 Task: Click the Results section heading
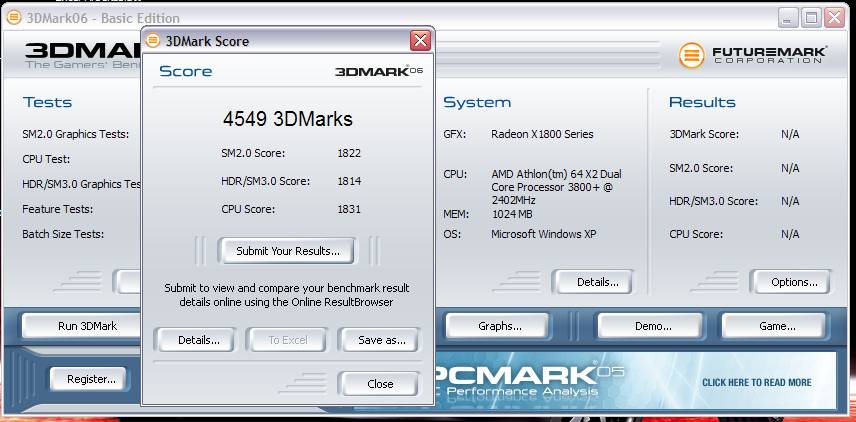[702, 102]
